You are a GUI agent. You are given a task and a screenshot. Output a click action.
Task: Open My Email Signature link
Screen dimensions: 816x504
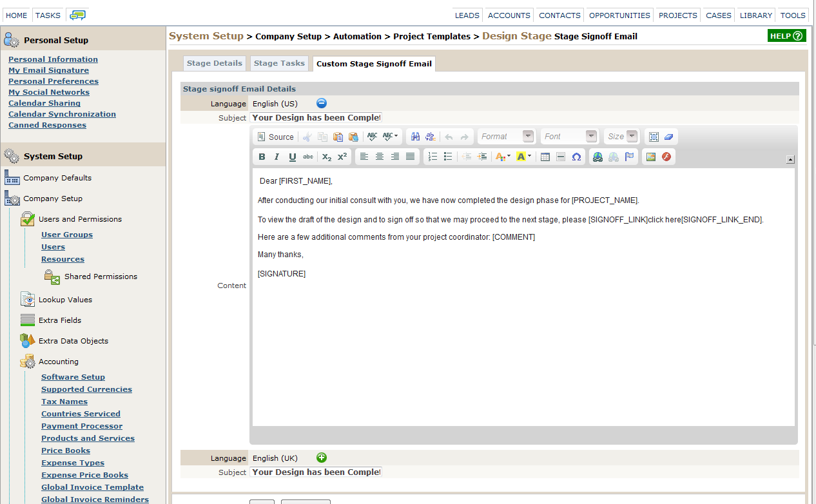click(x=48, y=70)
